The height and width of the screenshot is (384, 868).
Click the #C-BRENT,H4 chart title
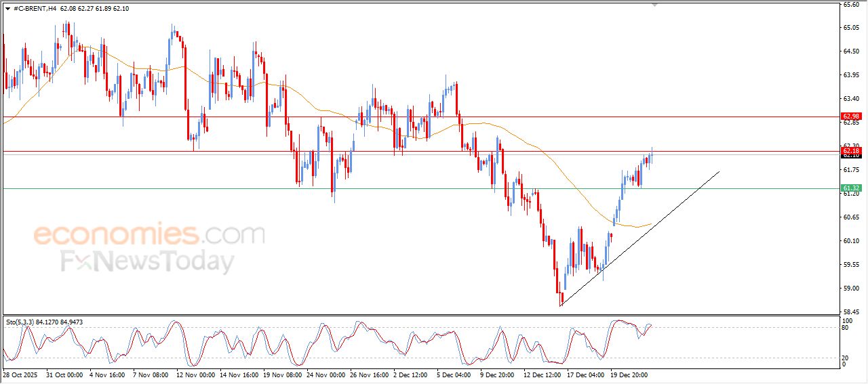click(35, 9)
